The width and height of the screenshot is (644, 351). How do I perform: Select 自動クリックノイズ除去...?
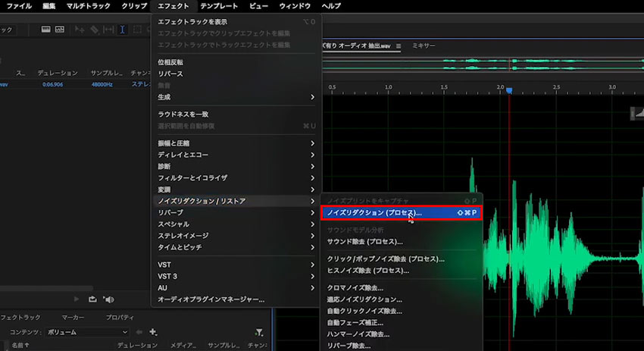pyautogui.click(x=402, y=311)
